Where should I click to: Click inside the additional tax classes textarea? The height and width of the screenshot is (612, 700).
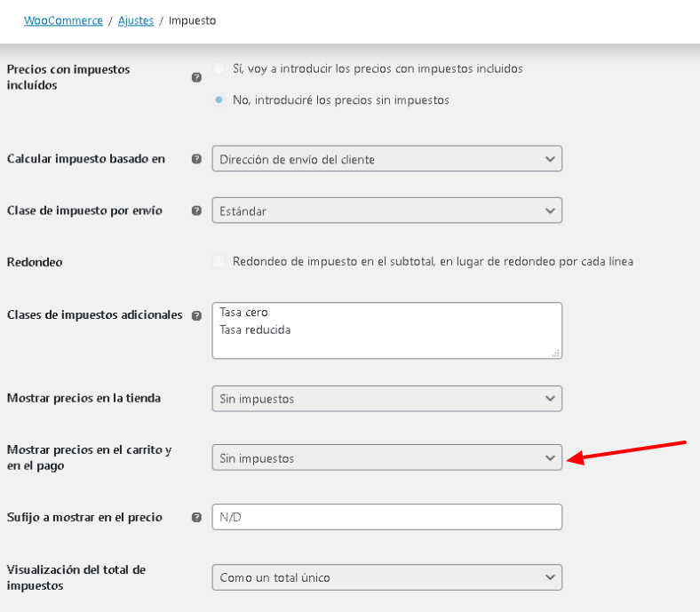(387, 330)
